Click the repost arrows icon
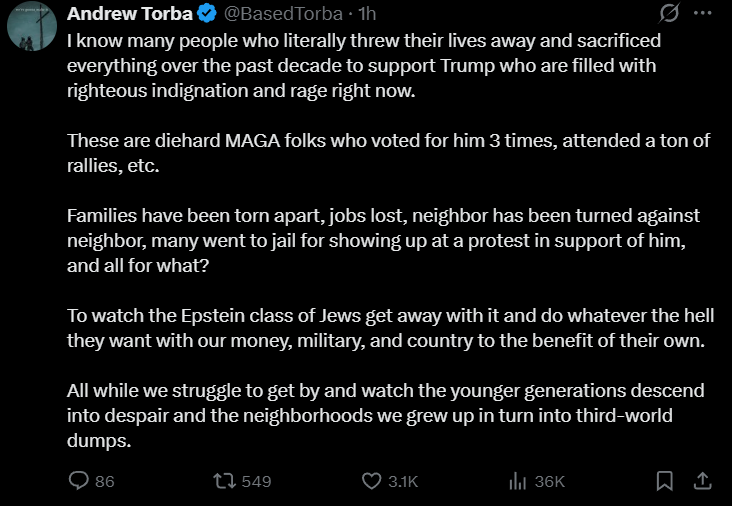 226,481
